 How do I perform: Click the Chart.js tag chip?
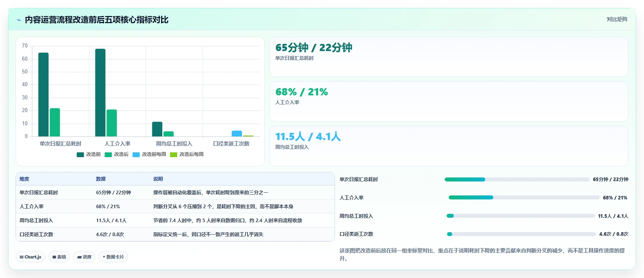[30, 257]
